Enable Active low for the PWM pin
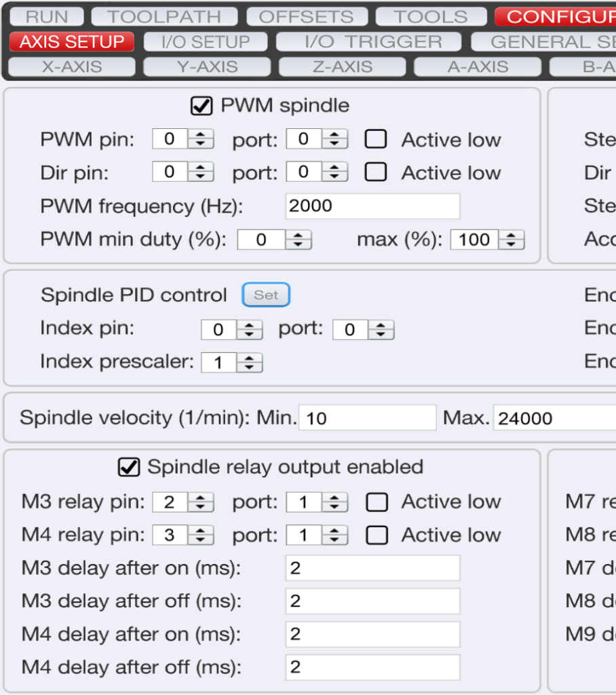 coord(376,139)
